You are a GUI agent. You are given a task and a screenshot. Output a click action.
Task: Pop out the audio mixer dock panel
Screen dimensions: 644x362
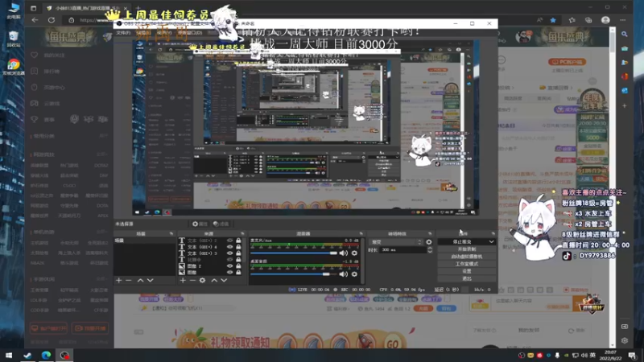pyautogui.click(x=361, y=233)
